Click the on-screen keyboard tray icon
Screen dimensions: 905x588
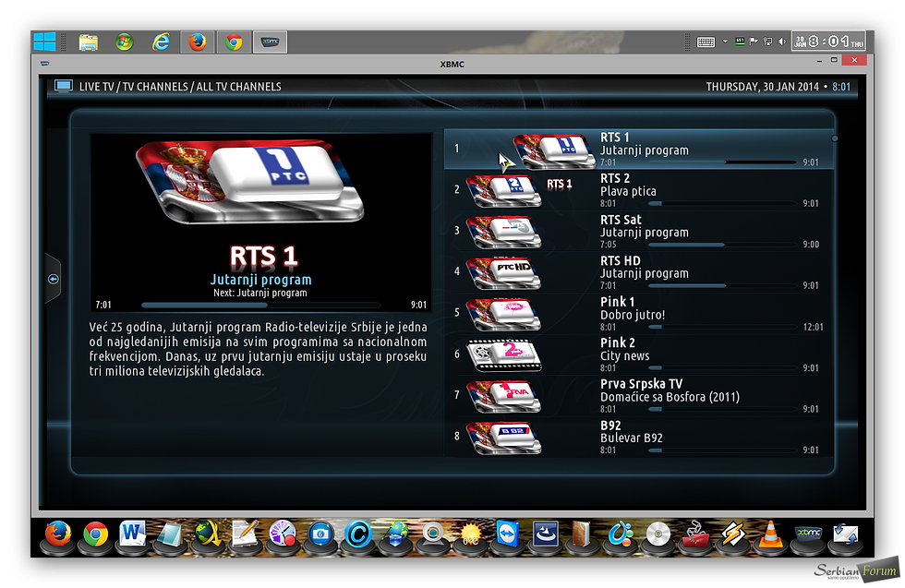706,42
